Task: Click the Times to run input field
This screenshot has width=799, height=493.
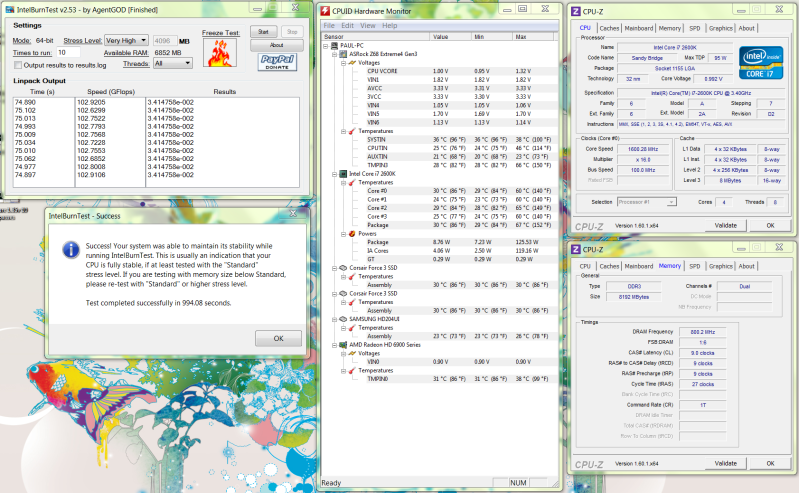Action: click(68, 52)
